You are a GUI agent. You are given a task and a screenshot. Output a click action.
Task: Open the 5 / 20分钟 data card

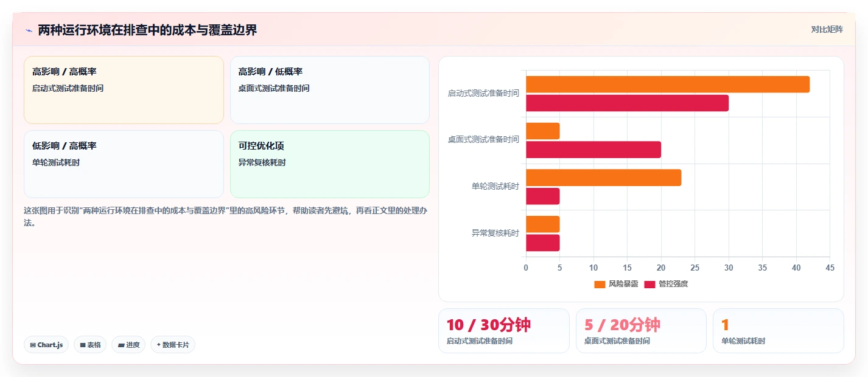641,331
